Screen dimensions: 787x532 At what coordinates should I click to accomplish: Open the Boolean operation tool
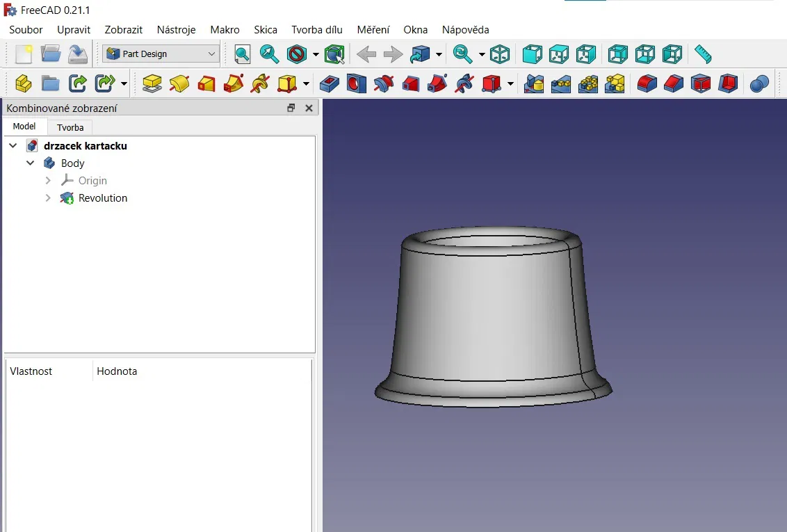pos(759,84)
